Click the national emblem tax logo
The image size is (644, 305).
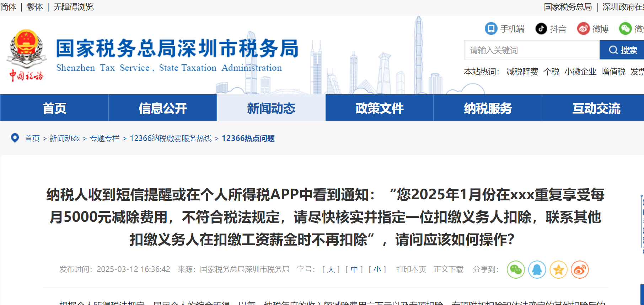(x=26, y=55)
